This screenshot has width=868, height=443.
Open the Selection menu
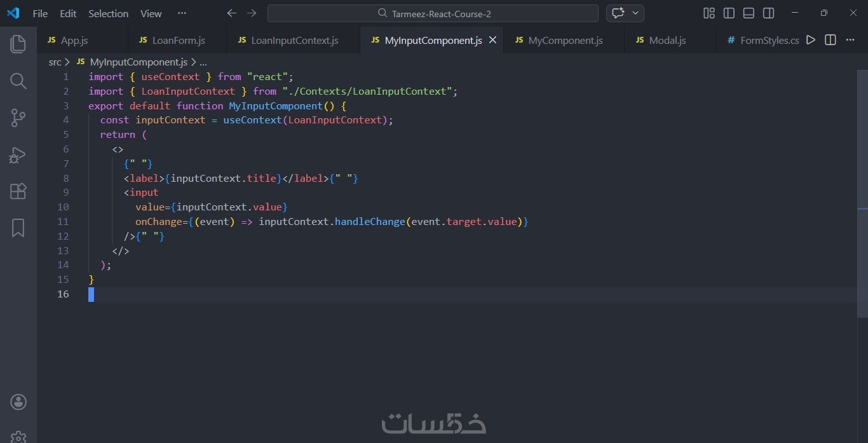coord(108,13)
